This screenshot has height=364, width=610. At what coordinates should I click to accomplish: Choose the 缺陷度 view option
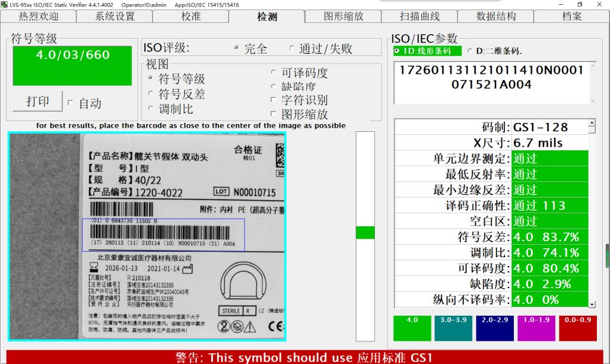(x=273, y=86)
